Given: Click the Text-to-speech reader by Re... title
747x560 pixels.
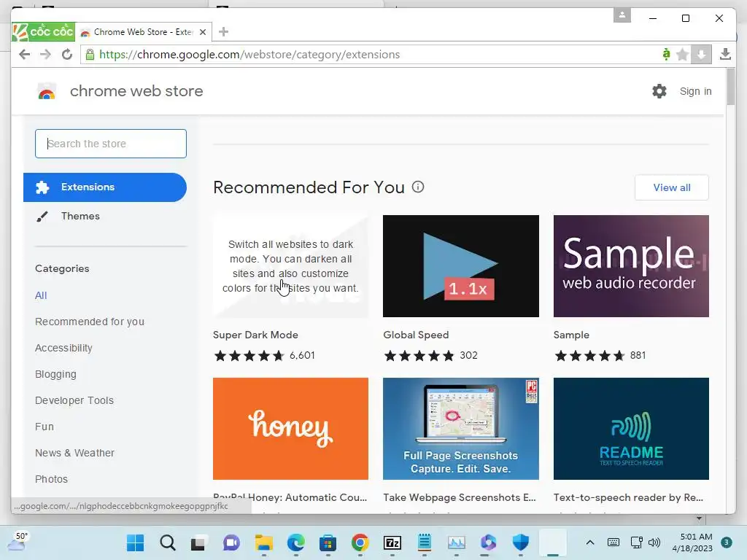Looking at the screenshot, I should [x=628, y=497].
